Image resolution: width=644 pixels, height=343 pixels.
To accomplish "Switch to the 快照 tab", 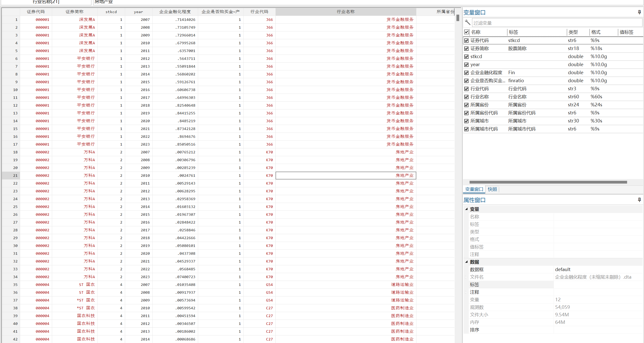I will pyautogui.click(x=492, y=189).
